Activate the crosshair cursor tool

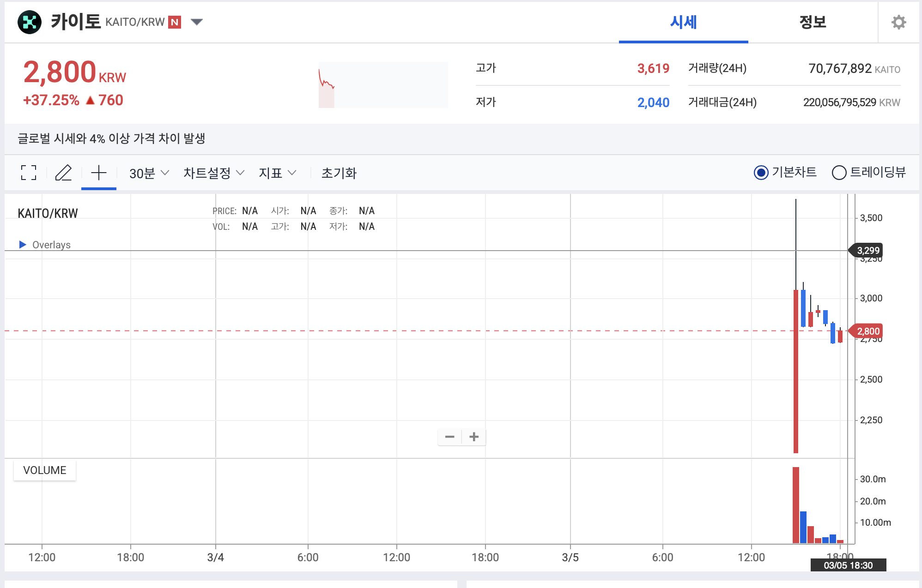98,173
